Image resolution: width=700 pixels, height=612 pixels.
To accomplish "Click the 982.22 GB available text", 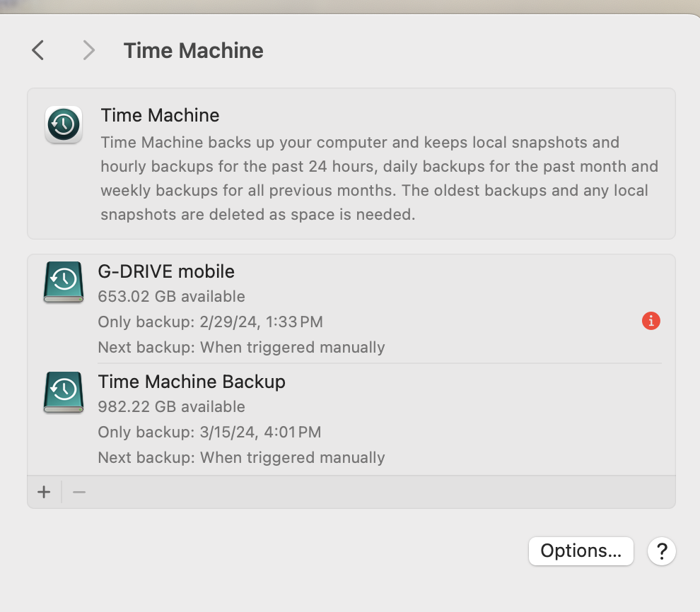I will 171,407.
